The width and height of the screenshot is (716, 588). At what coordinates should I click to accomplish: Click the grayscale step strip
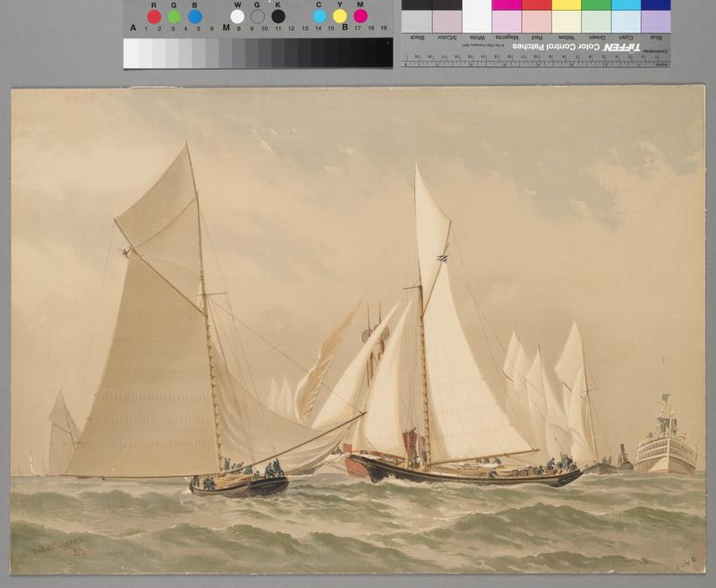[x=258, y=53]
